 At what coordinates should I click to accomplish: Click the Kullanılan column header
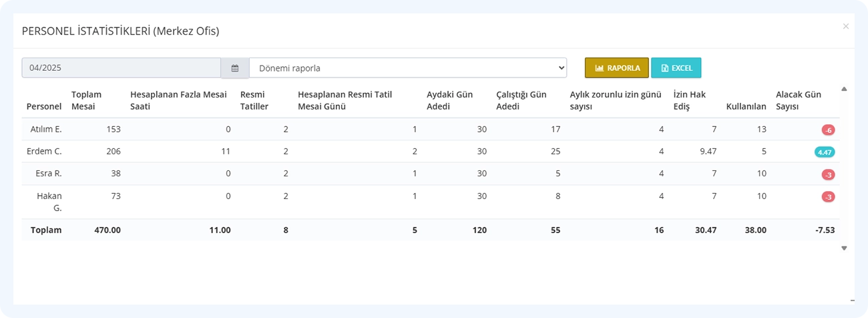(x=746, y=106)
